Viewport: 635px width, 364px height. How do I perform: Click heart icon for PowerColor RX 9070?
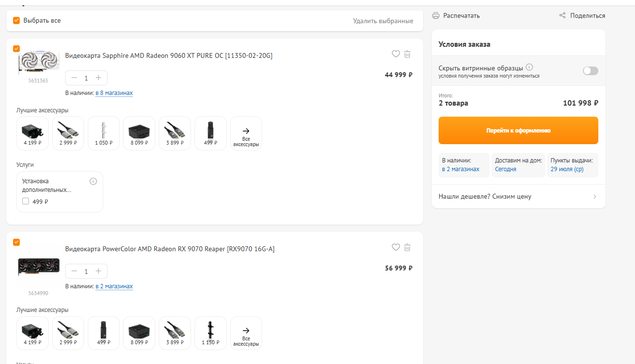click(x=396, y=247)
